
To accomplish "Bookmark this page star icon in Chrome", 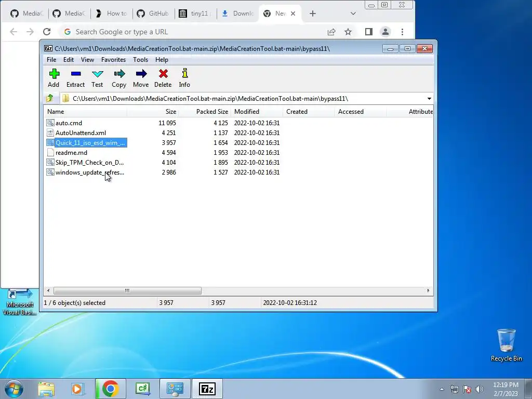I will click(x=348, y=32).
